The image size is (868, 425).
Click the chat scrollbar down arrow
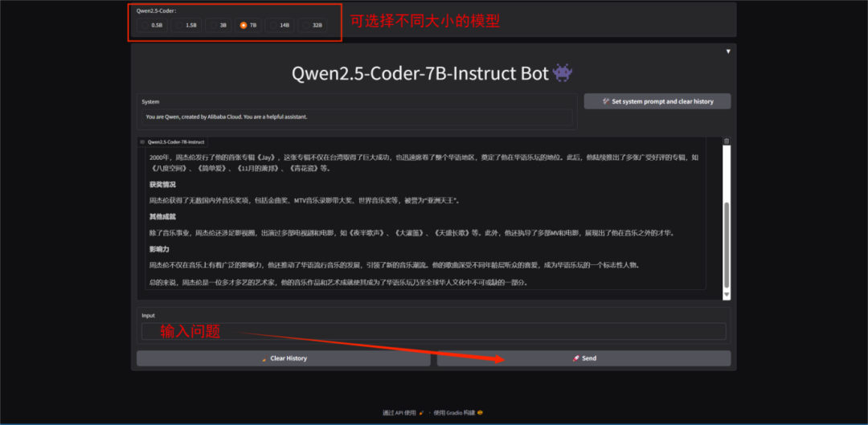727,295
